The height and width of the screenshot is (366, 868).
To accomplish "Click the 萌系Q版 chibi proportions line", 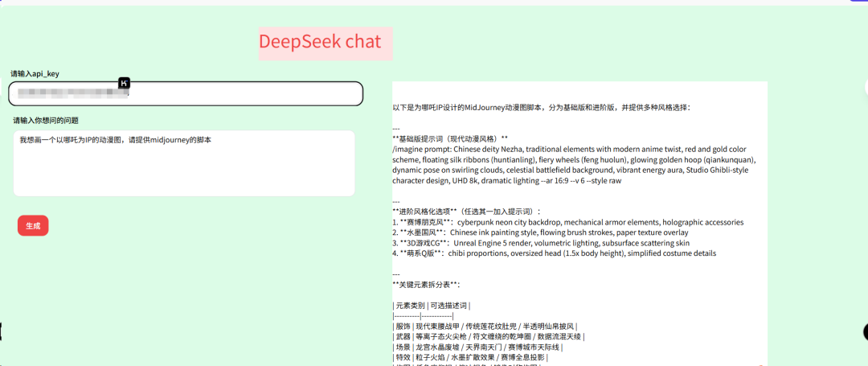I will tap(554, 253).
